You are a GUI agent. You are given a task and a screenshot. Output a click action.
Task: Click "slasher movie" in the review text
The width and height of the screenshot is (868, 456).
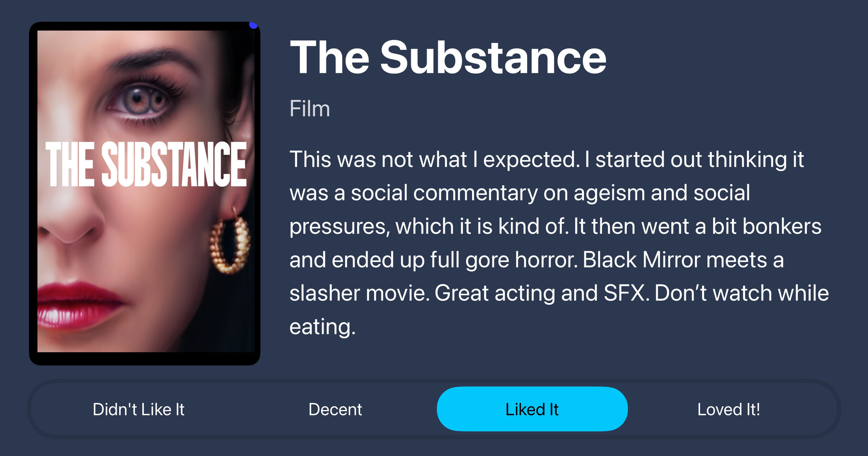359,293
